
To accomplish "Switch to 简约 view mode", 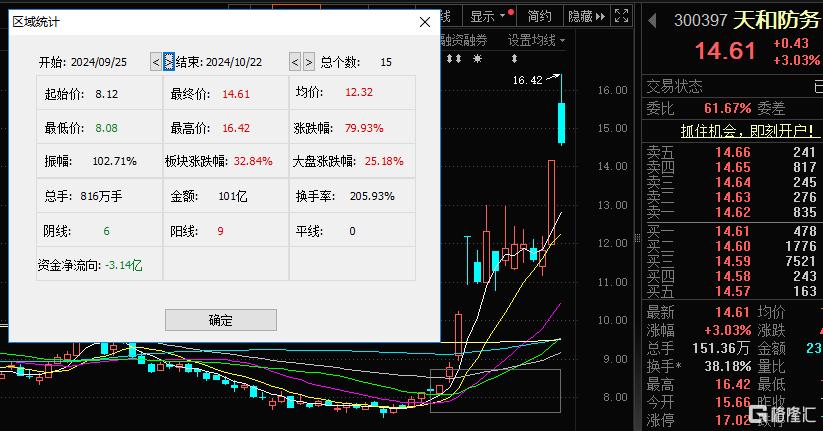I will (540, 16).
